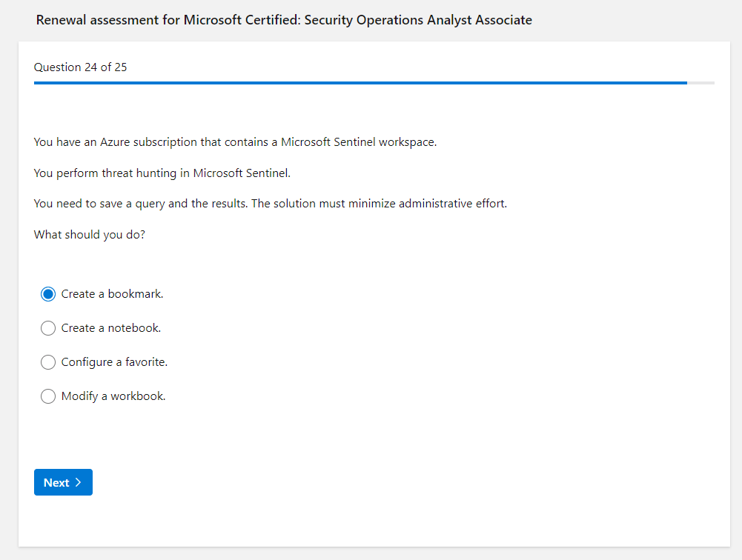Click the 'What should you do?' prompt text
The height and width of the screenshot is (560, 742).
click(x=89, y=235)
